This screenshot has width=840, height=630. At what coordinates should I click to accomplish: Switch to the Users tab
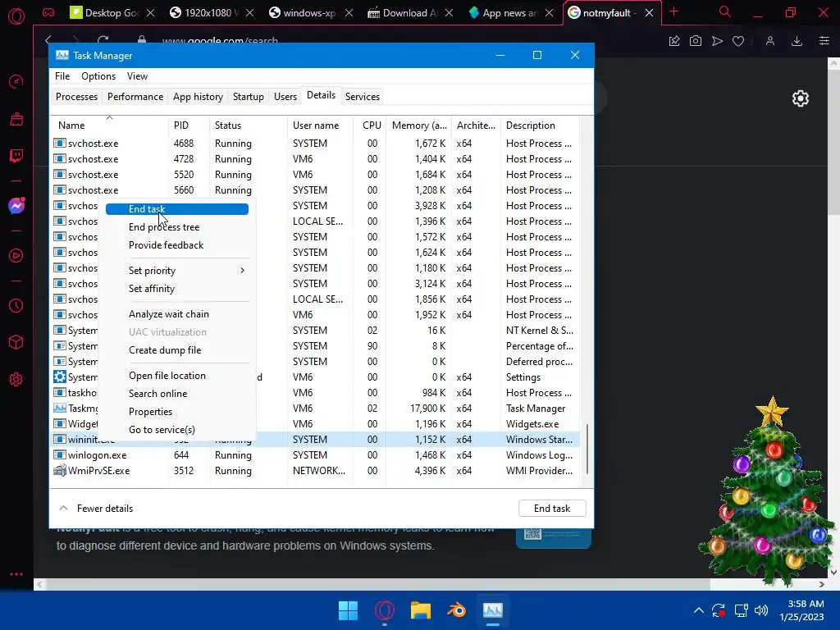(285, 97)
